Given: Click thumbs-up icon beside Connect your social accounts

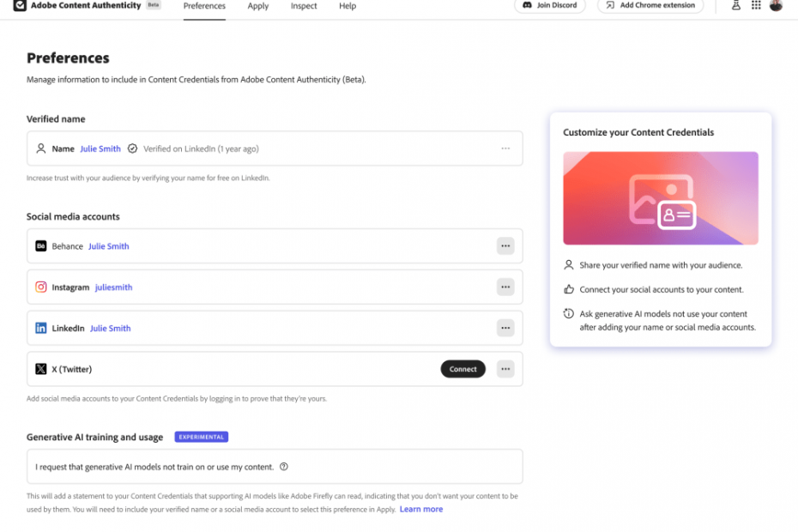Looking at the screenshot, I should (x=569, y=289).
